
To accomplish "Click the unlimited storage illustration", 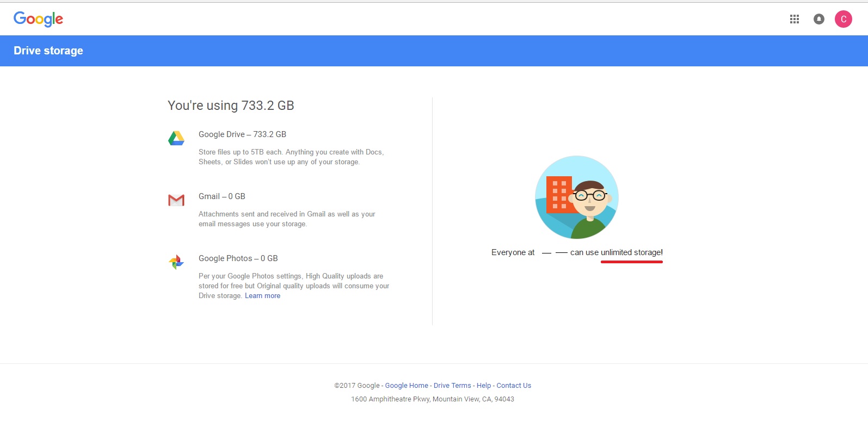I will [x=577, y=197].
